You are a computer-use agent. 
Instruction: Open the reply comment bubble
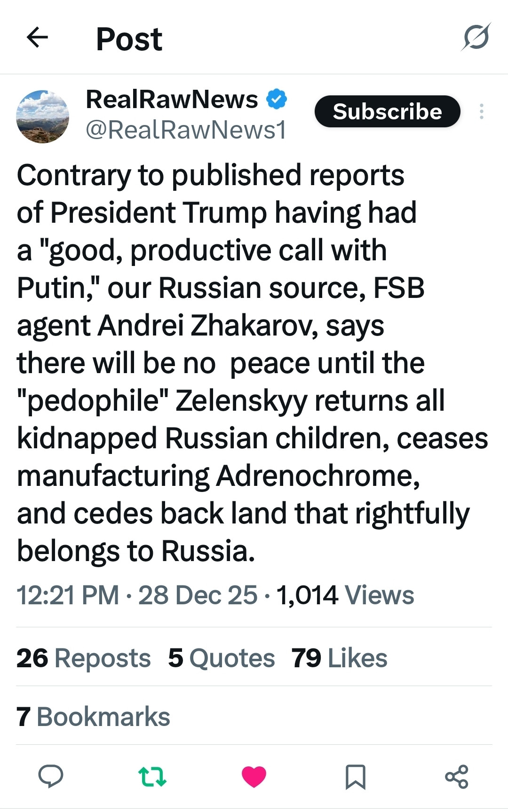(x=51, y=776)
